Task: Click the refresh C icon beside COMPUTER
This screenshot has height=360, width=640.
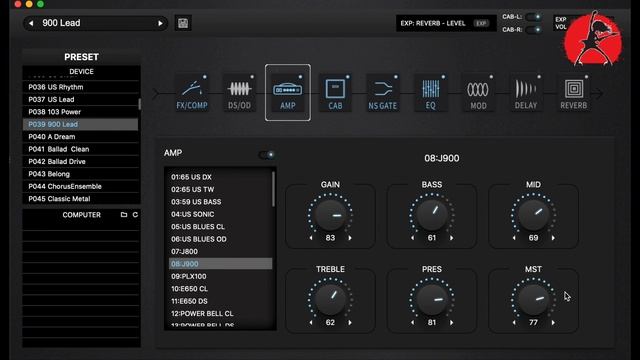Action: [135, 215]
